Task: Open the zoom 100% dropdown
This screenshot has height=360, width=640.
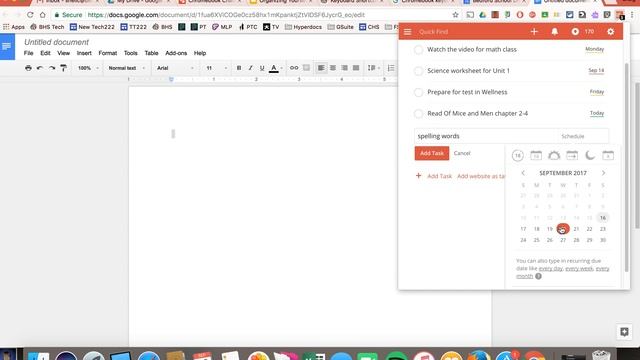Action: point(88,68)
